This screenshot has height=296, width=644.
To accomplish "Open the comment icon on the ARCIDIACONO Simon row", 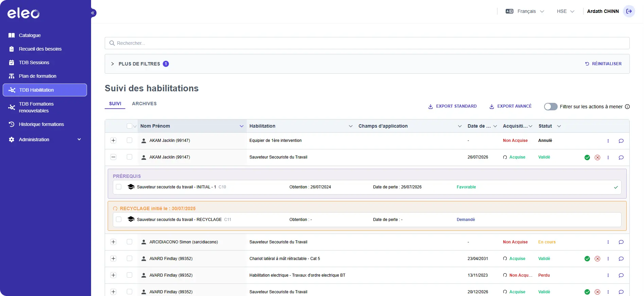I will point(621,242).
